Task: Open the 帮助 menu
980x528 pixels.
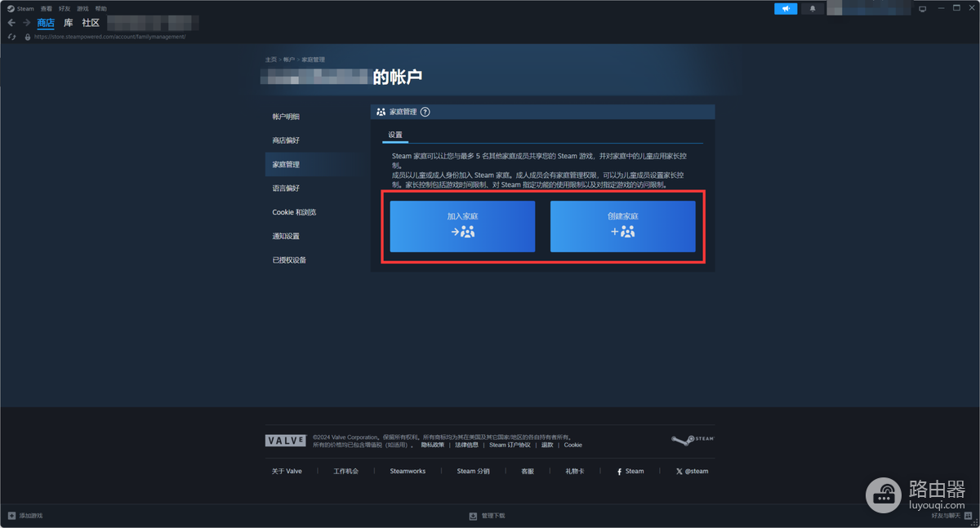Action: pyautogui.click(x=101, y=9)
